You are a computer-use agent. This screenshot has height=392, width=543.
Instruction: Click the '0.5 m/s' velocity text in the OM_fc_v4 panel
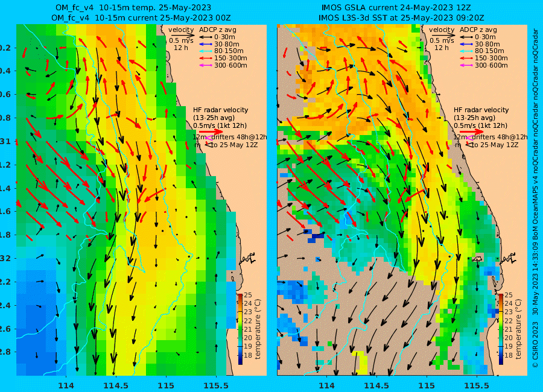pos(181,40)
